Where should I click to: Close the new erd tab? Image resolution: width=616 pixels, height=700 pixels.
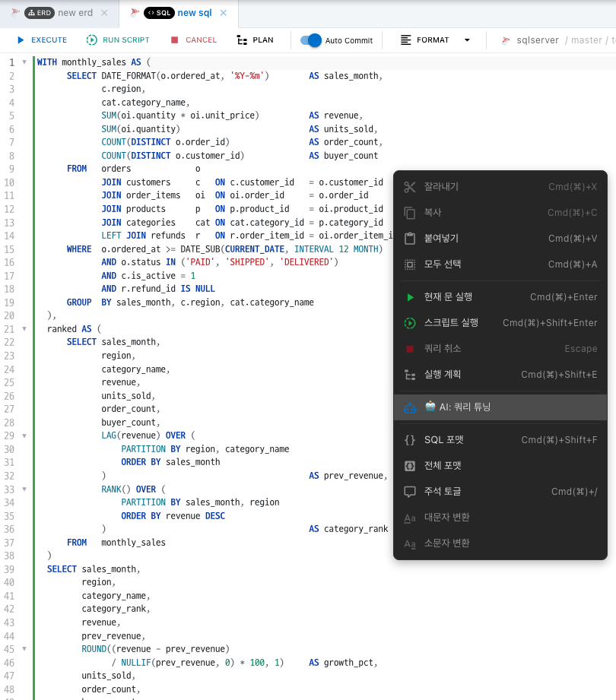104,13
